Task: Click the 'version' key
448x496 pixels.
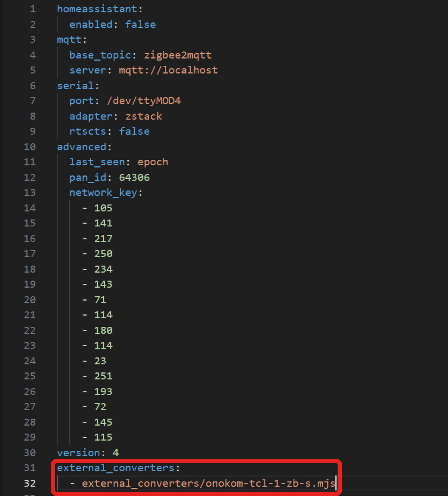Action: pos(78,453)
